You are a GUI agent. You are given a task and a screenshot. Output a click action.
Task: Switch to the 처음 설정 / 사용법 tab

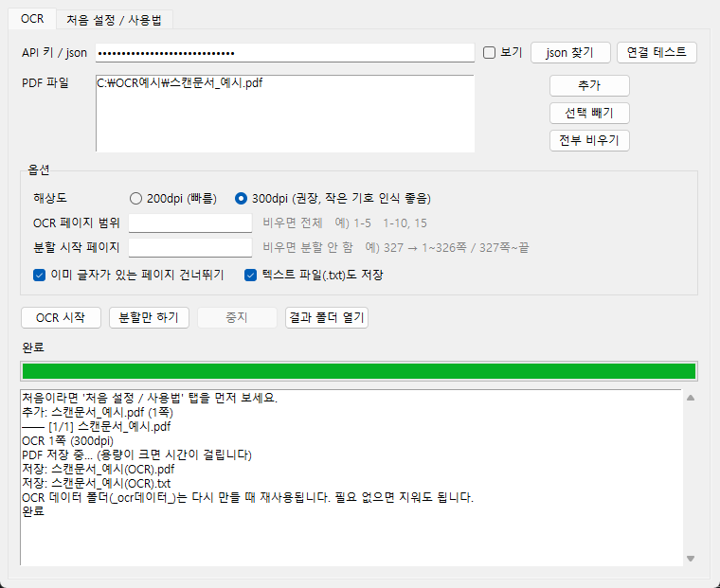[x=114, y=20]
